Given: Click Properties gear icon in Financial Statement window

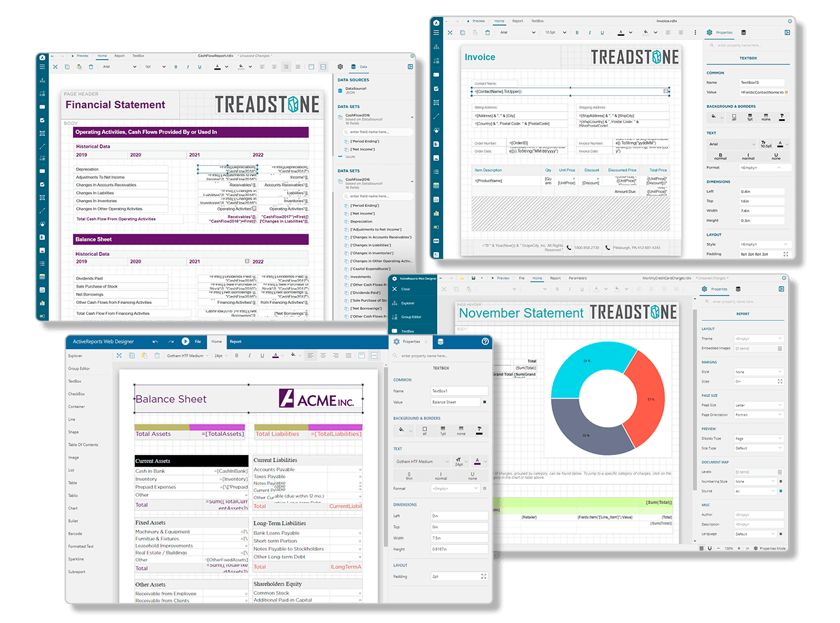Looking at the screenshot, I should pyautogui.click(x=340, y=66).
